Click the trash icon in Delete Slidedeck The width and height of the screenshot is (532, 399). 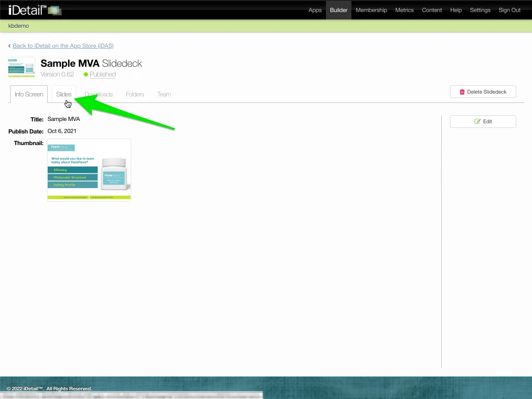click(x=462, y=92)
